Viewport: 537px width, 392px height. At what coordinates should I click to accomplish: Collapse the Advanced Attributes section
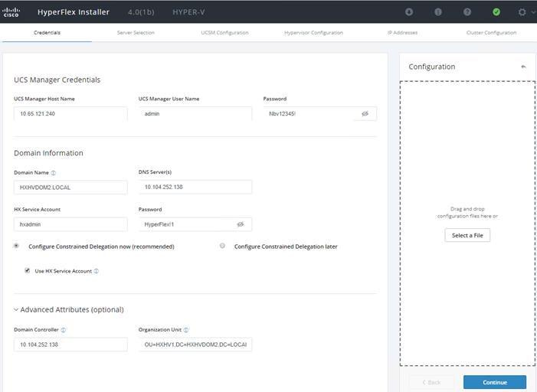16,309
